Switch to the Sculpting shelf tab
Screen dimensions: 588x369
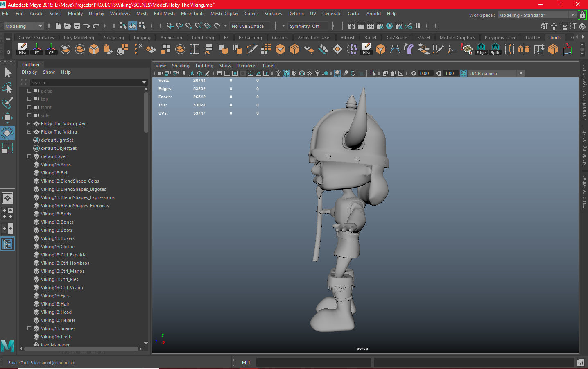click(x=114, y=38)
